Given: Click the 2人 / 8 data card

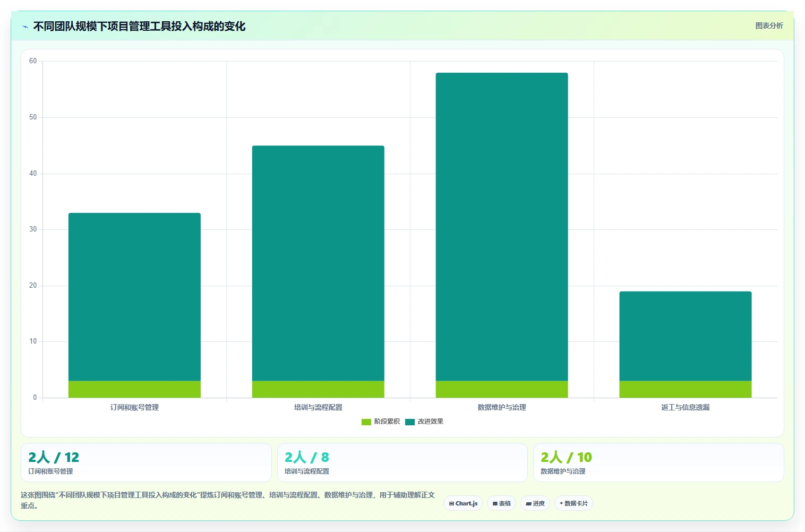Looking at the screenshot, I should tap(402, 462).
